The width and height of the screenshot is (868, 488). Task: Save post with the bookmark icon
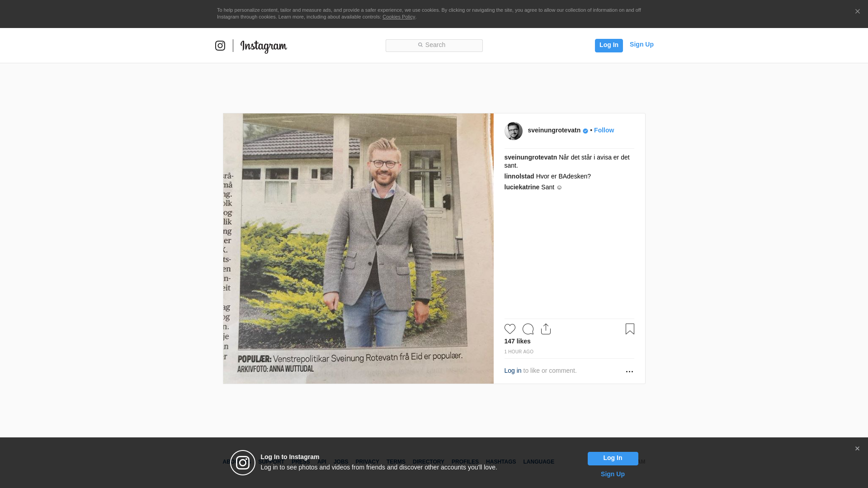point(630,329)
